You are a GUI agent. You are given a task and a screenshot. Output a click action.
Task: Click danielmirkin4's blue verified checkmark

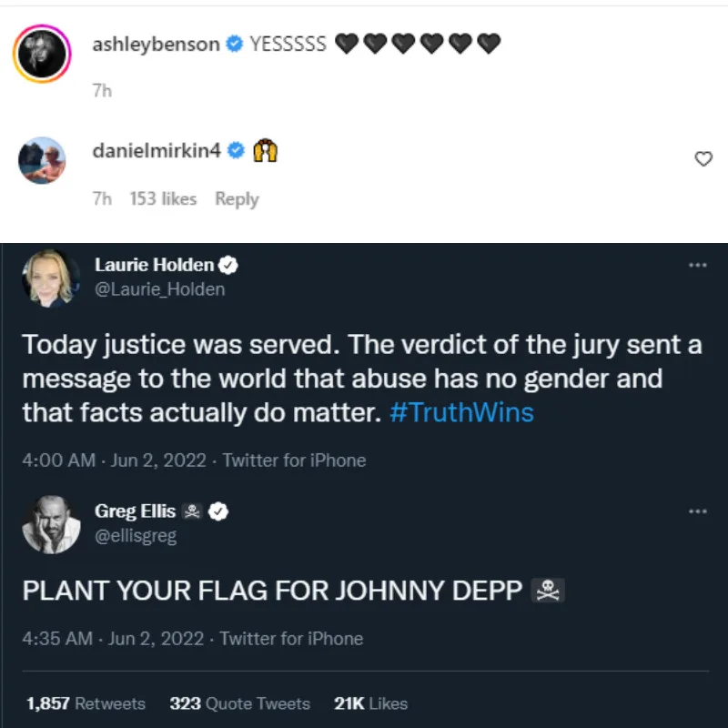pos(236,151)
